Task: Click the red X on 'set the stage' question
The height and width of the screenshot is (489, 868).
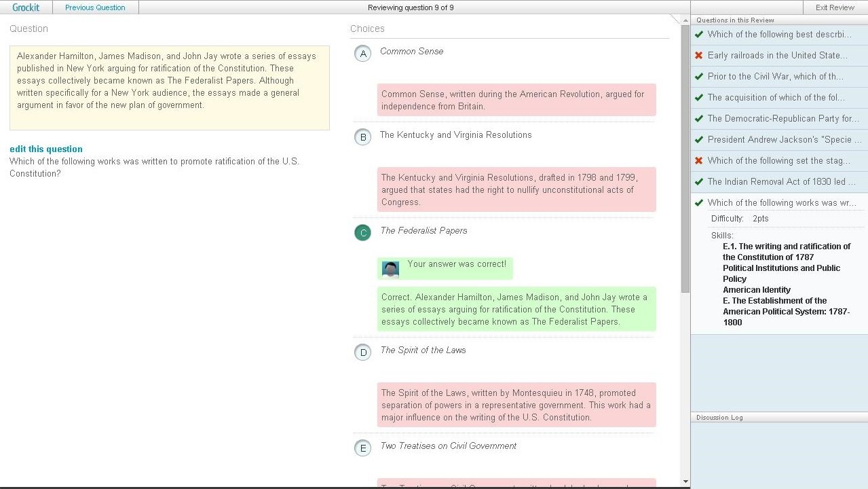Action: (699, 160)
